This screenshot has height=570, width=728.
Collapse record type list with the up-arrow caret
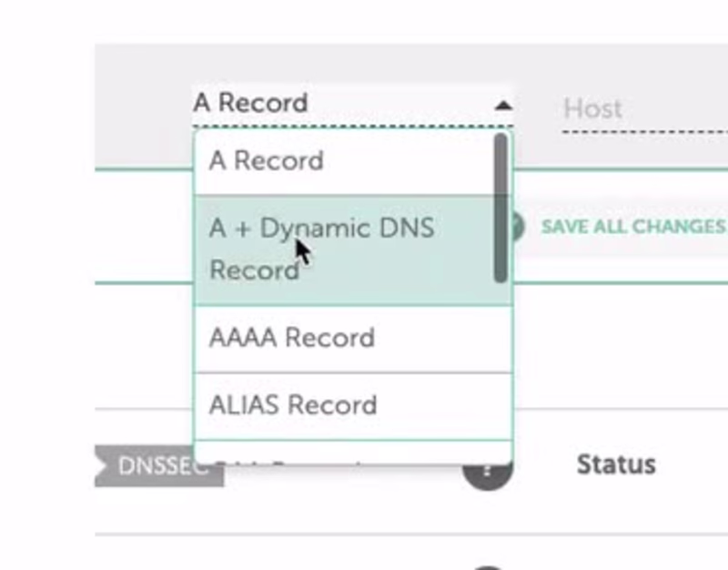click(503, 106)
